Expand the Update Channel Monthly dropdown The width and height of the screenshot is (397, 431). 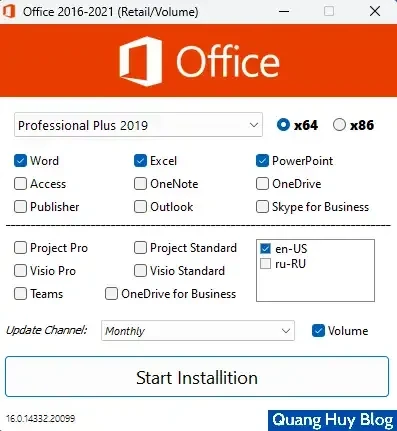coord(198,331)
